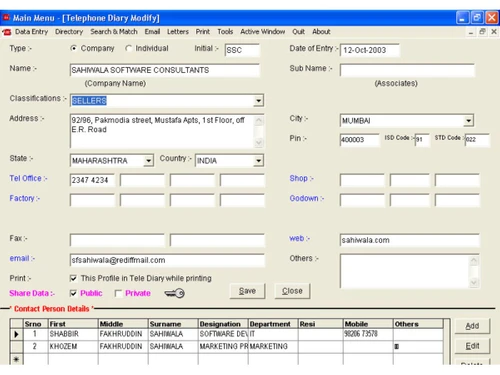Enable the Private share checkbox
The image size is (500, 375).
(x=118, y=293)
